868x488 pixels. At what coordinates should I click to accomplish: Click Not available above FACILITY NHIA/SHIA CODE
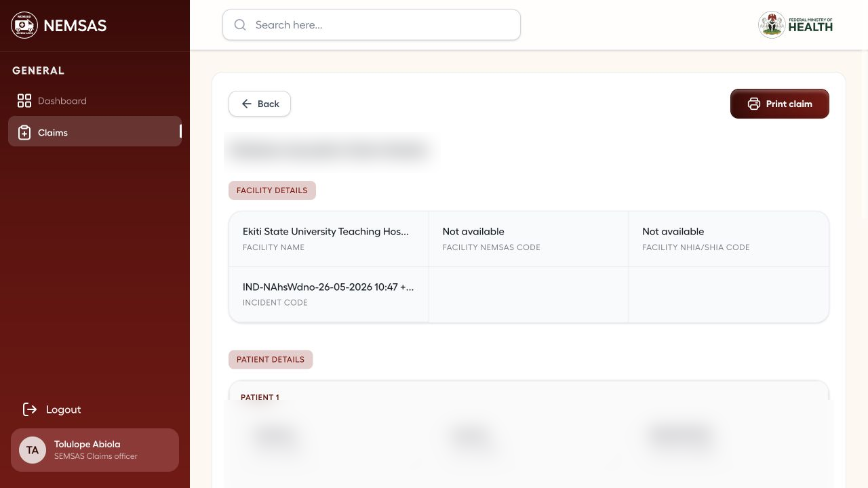click(673, 232)
